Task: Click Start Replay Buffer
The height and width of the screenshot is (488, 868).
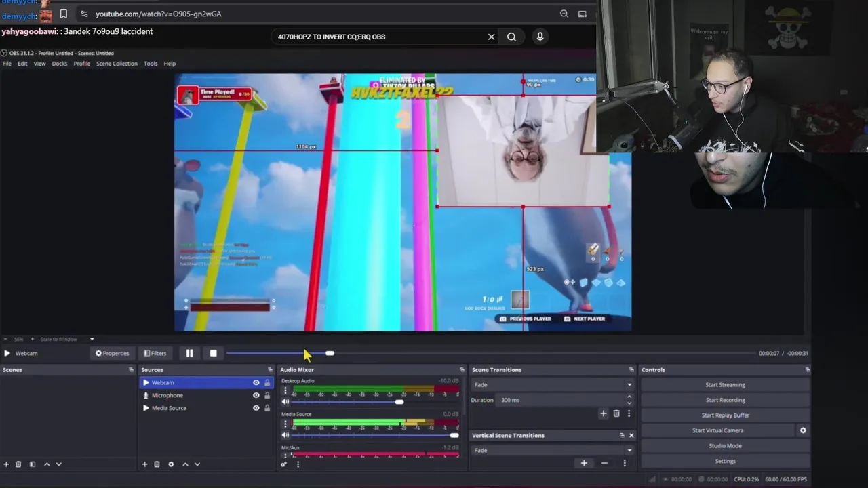Action: (x=725, y=415)
